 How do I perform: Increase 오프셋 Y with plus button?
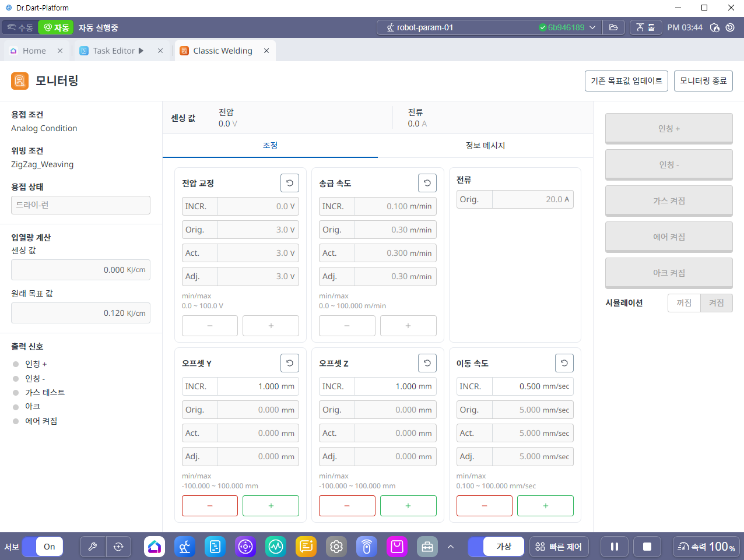[271, 506]
